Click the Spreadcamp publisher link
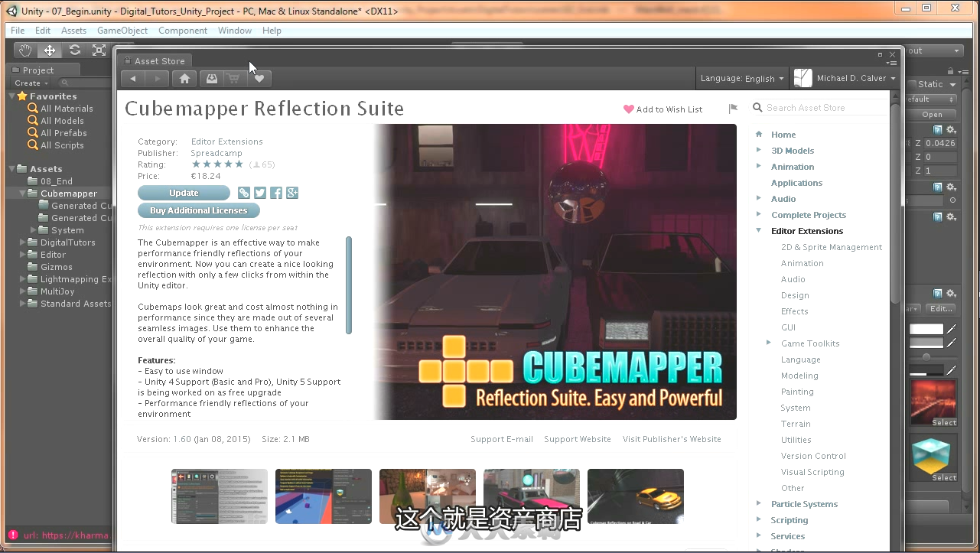Image resolution: width=980 pixels, height=553 pixels. coord(217,153)
